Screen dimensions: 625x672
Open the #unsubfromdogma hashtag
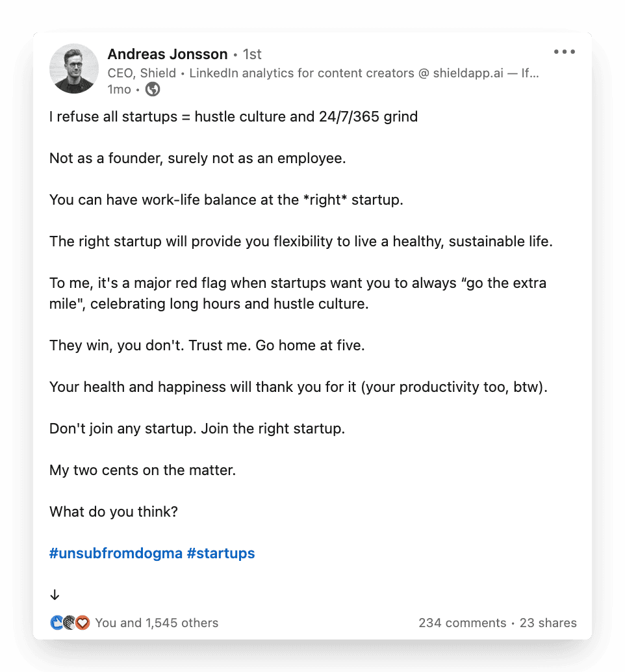[x=116, y=554]
